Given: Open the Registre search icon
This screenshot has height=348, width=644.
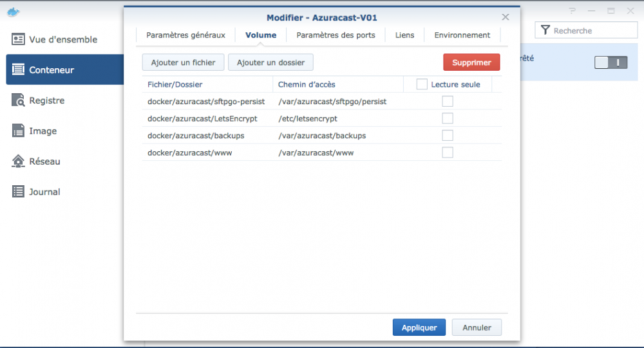Looking at the screenshot, I should tap(18, 100).
